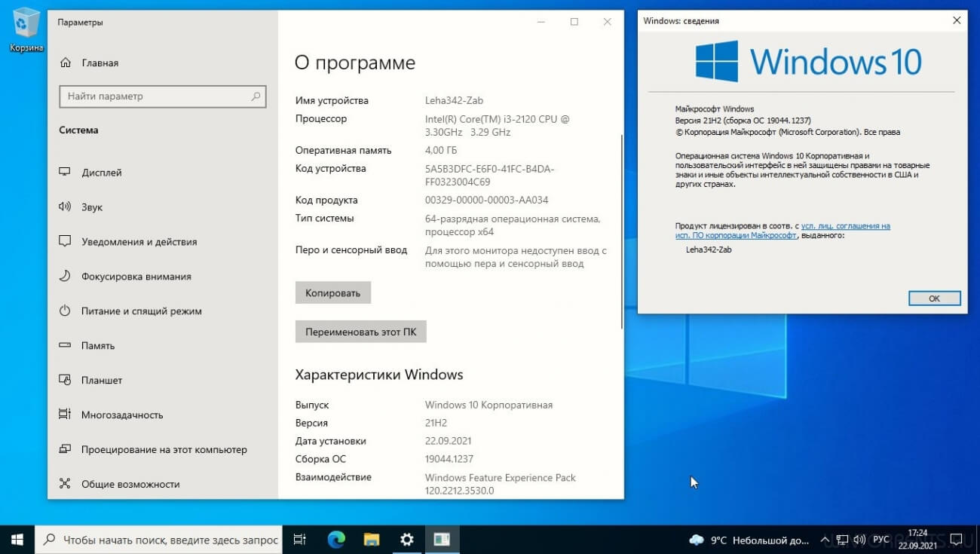The height and width of the screenshot is (554, 980).
Task: Click the install date 22.09.2021 value
Action: pyautogui.click(x=448, y=441)
